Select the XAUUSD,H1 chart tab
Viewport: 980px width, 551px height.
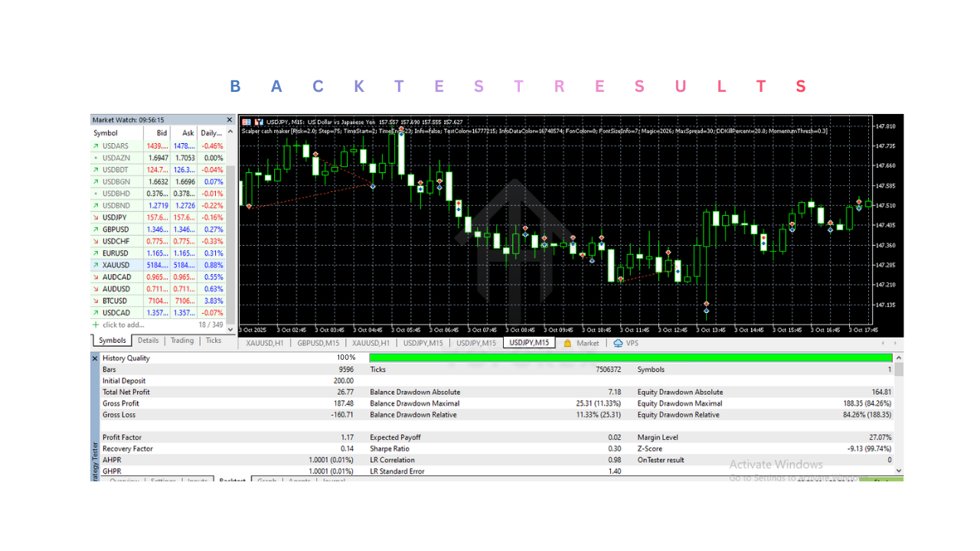coord(264,343)
